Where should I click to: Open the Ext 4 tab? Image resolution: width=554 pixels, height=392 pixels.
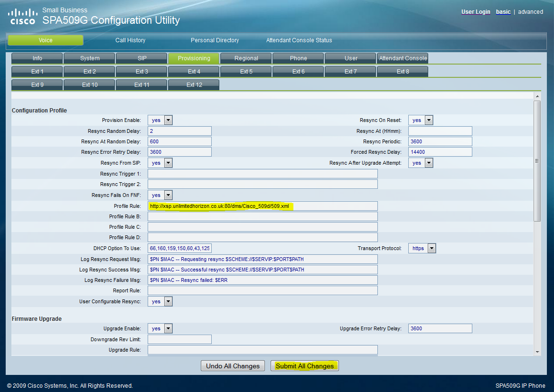coord(194,71)
